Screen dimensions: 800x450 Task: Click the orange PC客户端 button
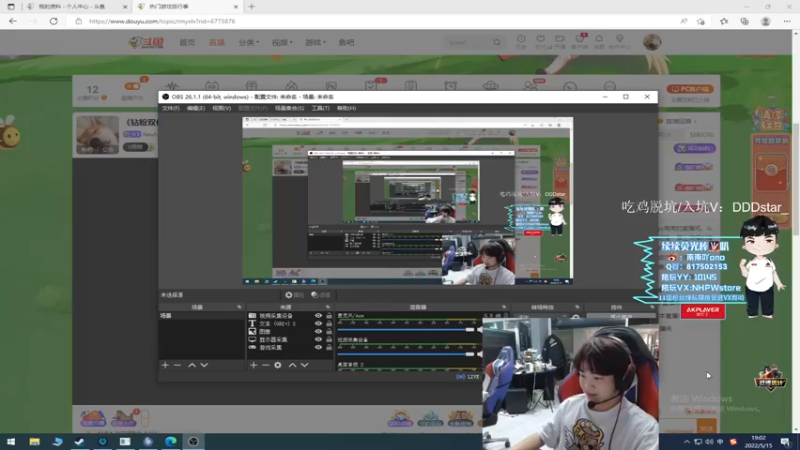(x=690, y=89)
